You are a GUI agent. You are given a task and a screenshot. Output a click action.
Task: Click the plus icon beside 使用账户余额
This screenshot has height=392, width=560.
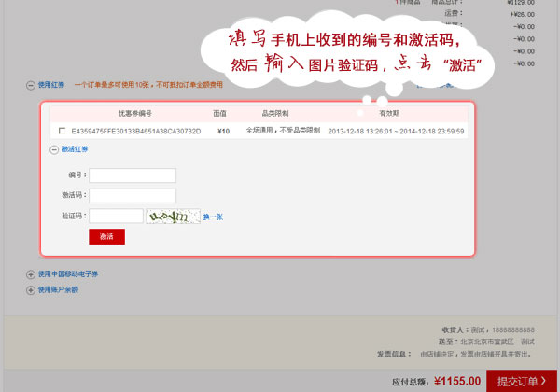(x=30, y=290)
